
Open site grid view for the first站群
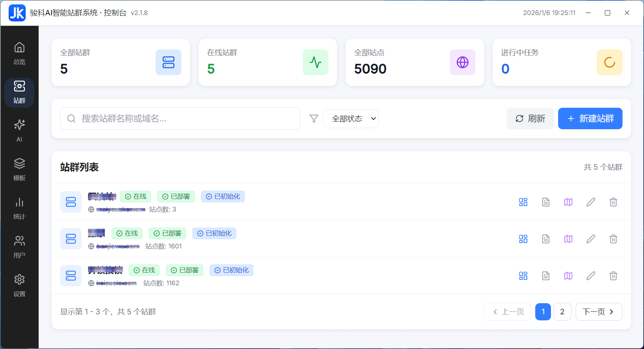[x=523, y=202]
